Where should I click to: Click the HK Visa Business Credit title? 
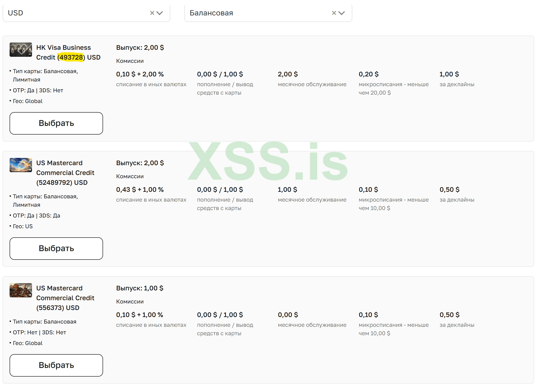(64, 48)
